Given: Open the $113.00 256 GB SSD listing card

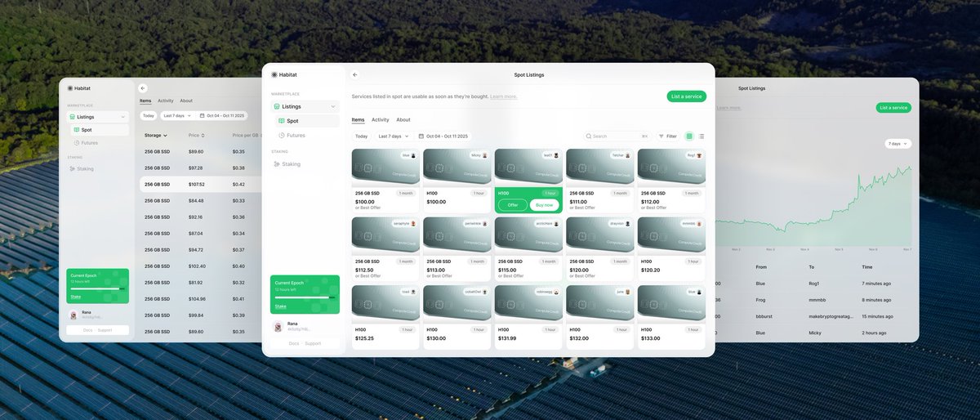Looking at the screenshot, I should (457, 248).
